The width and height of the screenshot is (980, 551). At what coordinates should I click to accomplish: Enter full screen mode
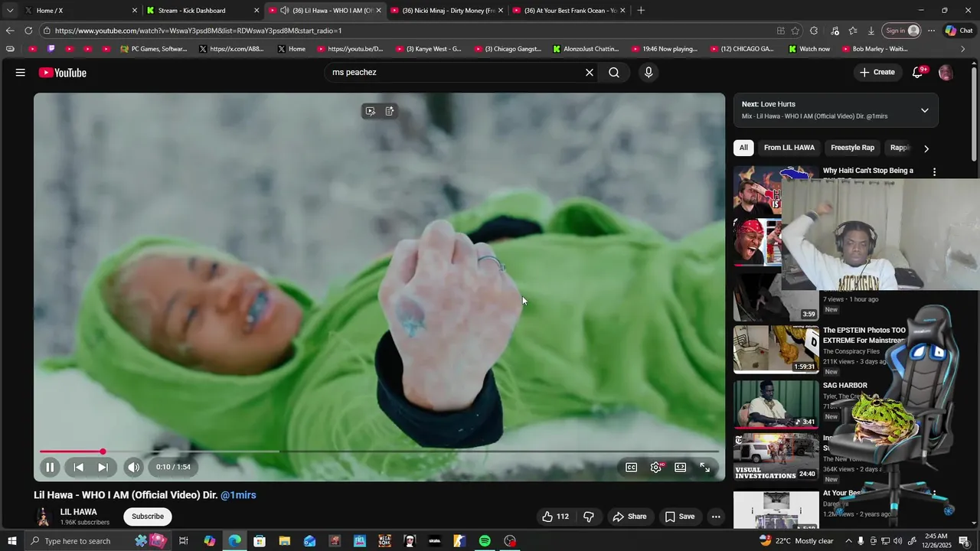point(705,468)
